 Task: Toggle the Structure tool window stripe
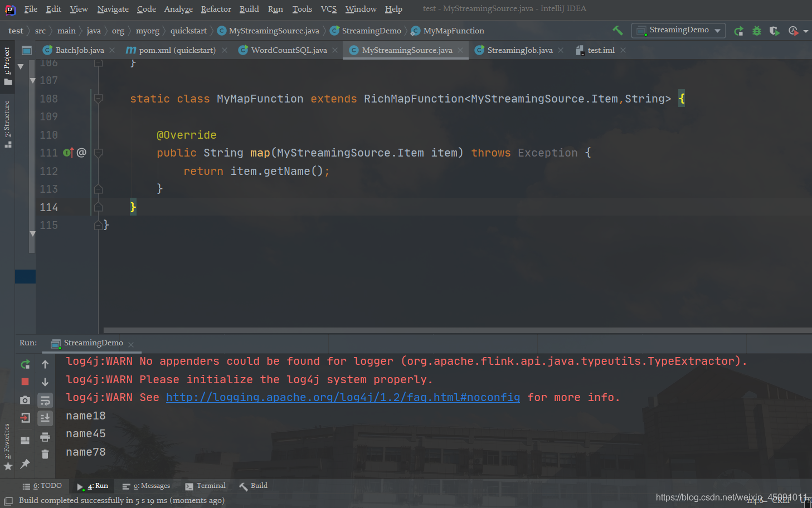7,124
